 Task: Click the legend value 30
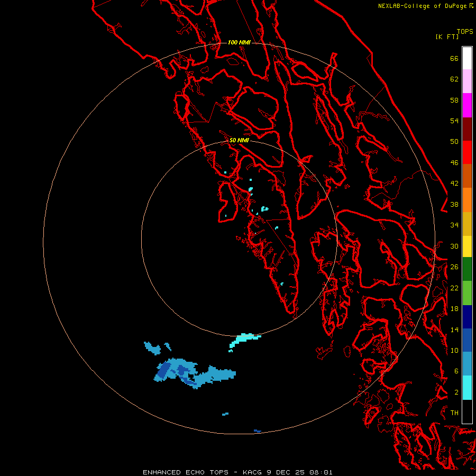pyautogui.click(x=454, y=246)
